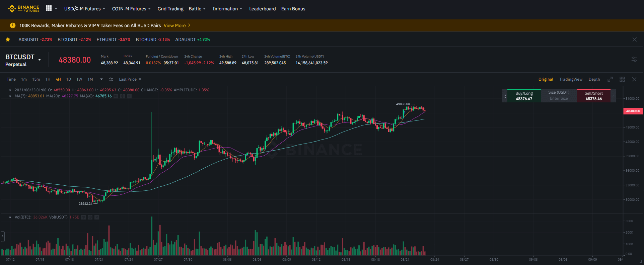This screenshot has height=265, width=644.
Task: Click the View More link
Action: 174,25
